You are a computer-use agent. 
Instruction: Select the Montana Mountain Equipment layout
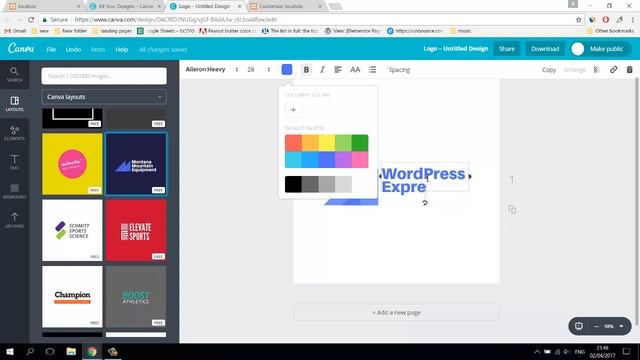[x=136, y=164]
